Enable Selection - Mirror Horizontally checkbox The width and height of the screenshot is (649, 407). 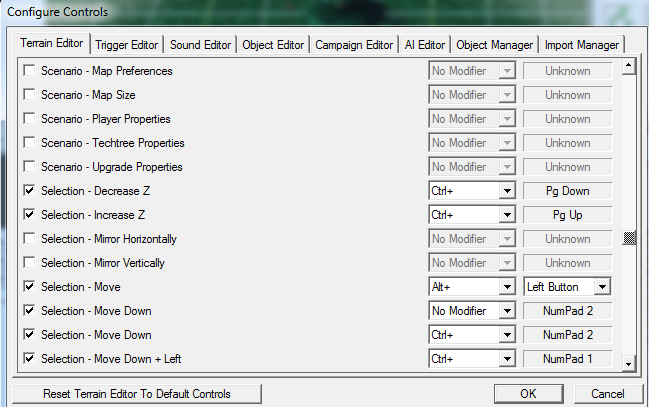(29, 239)
